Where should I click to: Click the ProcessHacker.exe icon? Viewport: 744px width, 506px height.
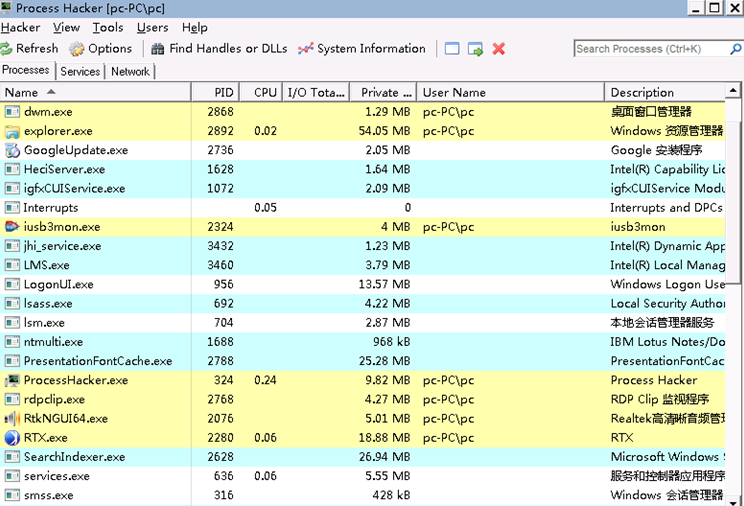tap(12, 380)
